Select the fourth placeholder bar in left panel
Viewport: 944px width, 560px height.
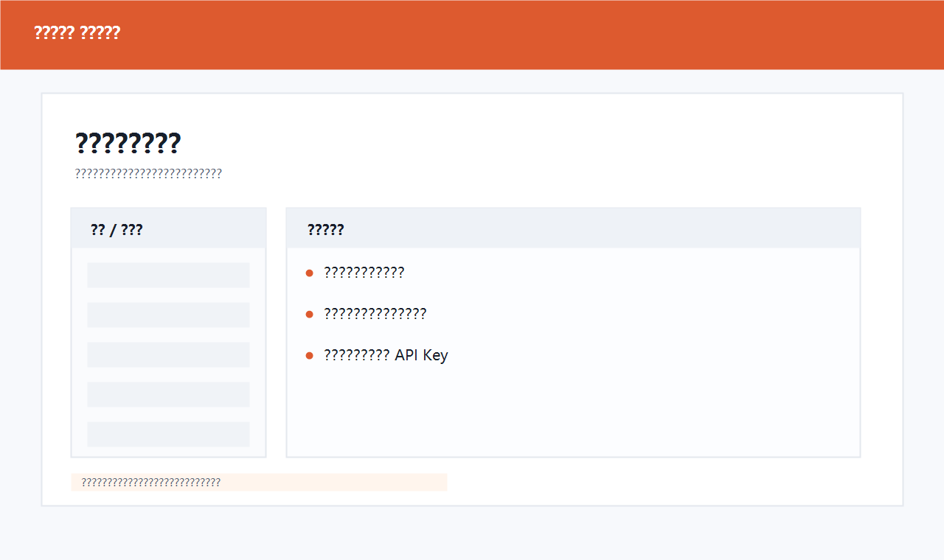tap(168, 394)
